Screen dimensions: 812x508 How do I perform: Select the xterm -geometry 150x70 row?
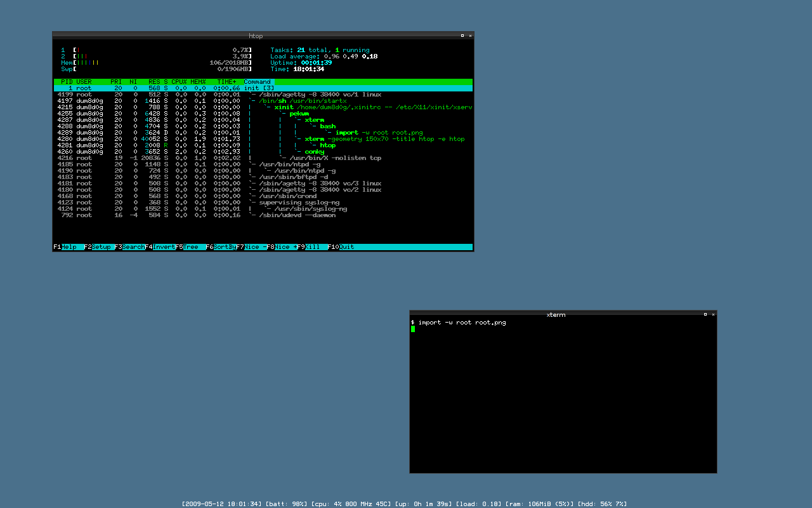pyautogui.click(x=263, y=139)
